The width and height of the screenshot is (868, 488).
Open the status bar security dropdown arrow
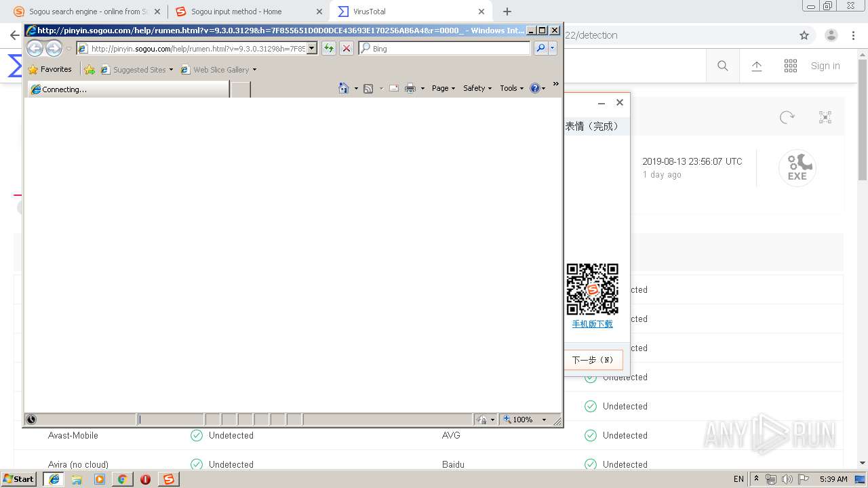[493, 420]
